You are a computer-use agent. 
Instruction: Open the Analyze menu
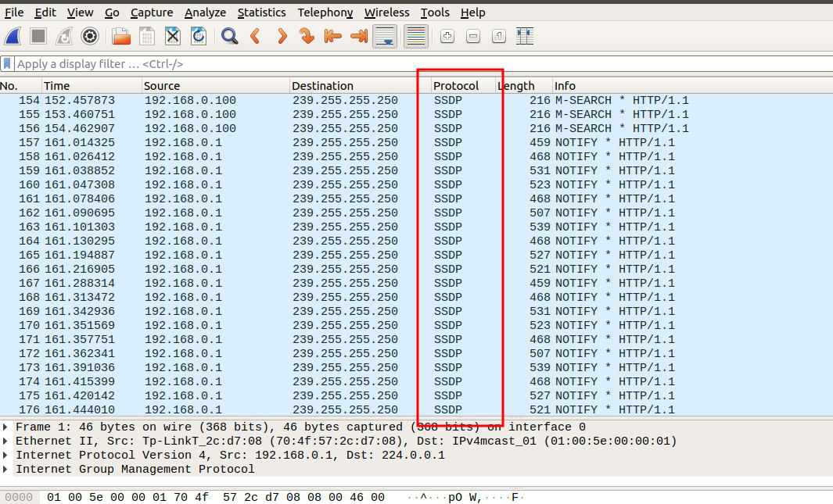(205, 13)
